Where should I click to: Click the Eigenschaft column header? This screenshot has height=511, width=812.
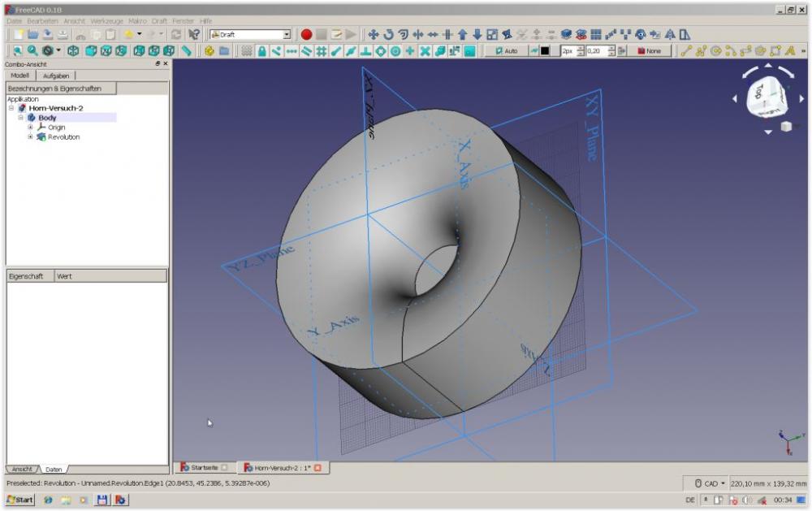coord(30,276)
